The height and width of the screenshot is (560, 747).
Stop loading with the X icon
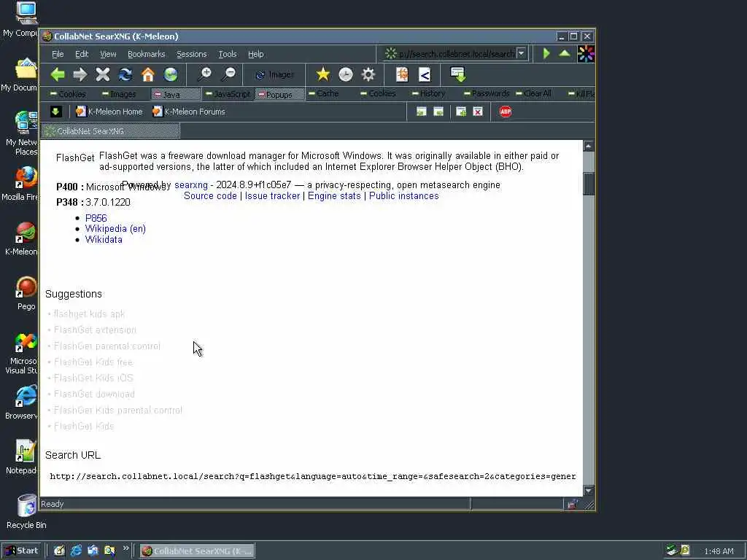point(102,74)
